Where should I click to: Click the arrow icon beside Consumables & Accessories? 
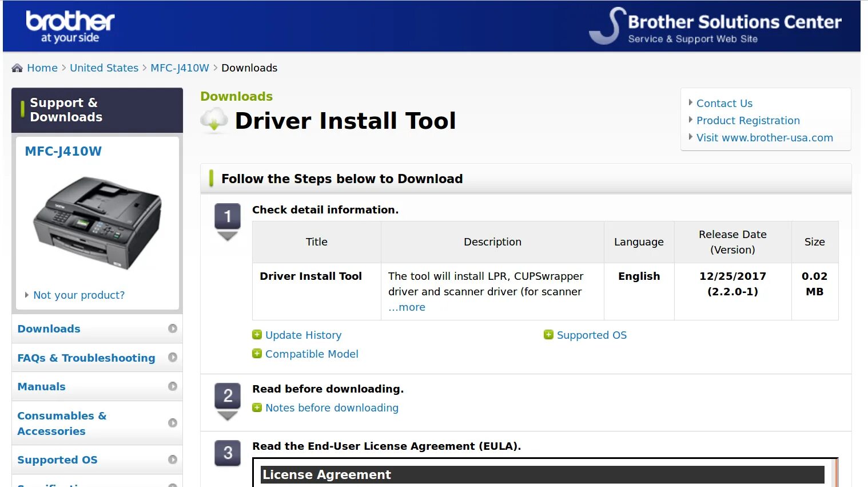[173, 423]
